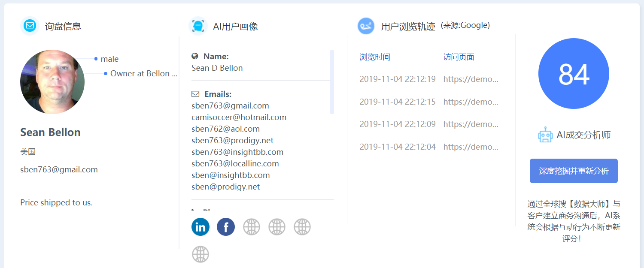Click the 浏览时间 column header

coord(375,56)
